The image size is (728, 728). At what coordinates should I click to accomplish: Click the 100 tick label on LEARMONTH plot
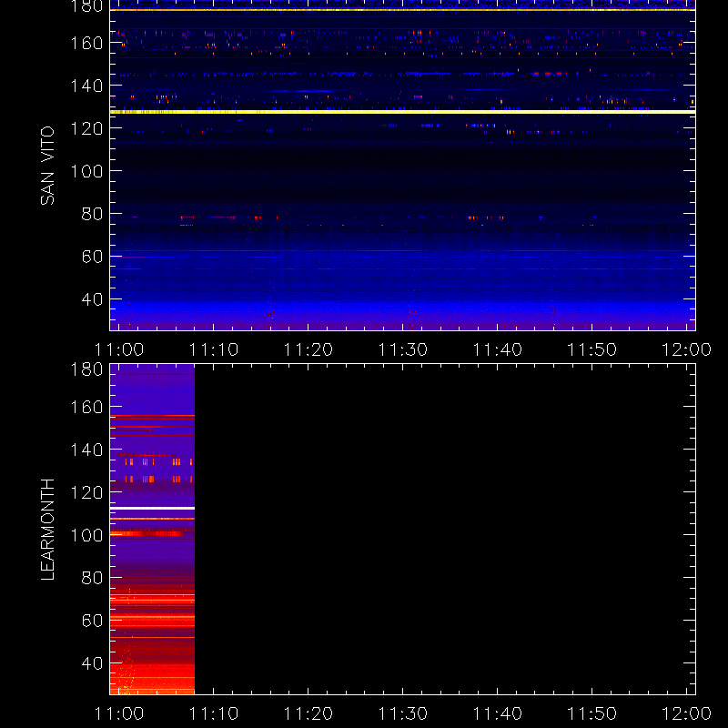click(86, 535)
